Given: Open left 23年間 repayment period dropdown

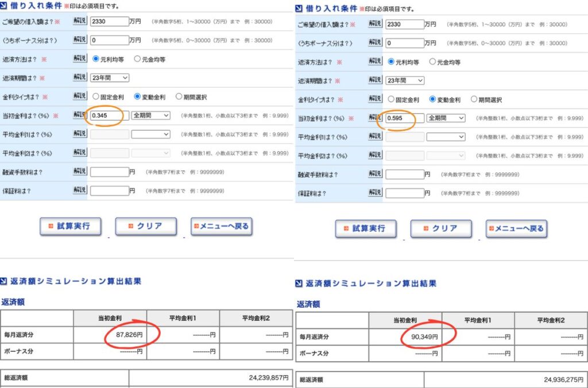Looking at the screenshot, I should 110,77.
